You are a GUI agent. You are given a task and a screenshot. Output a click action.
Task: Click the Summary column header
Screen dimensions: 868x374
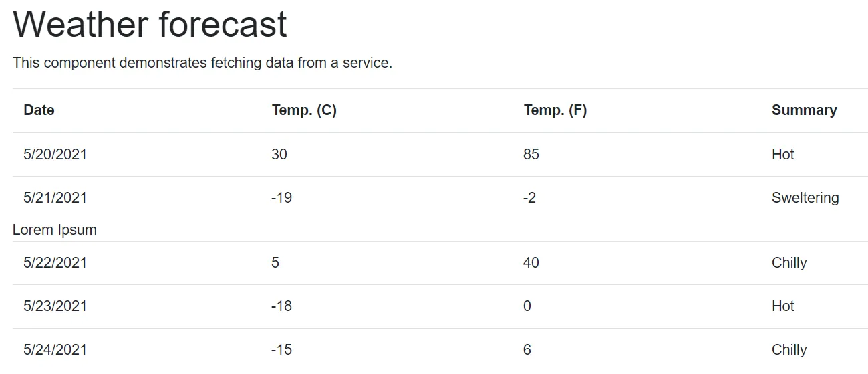click(x=804, y=110)
